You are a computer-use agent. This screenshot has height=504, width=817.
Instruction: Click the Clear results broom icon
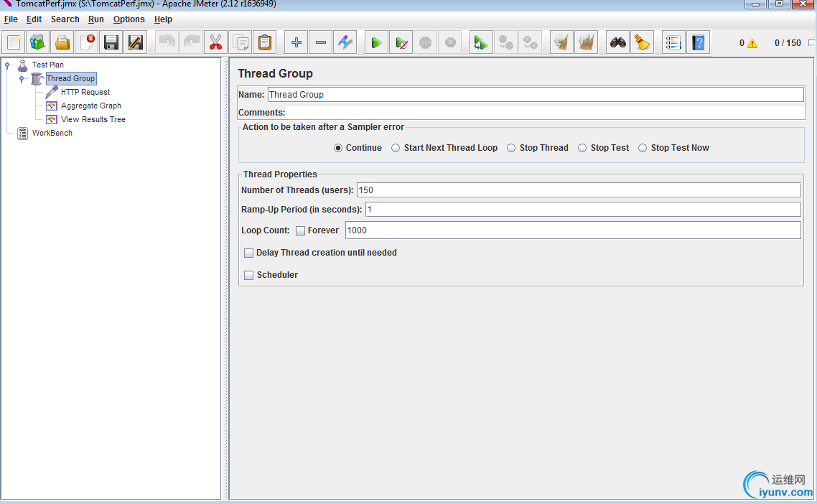pyautogui.click(x=561, y=42)
